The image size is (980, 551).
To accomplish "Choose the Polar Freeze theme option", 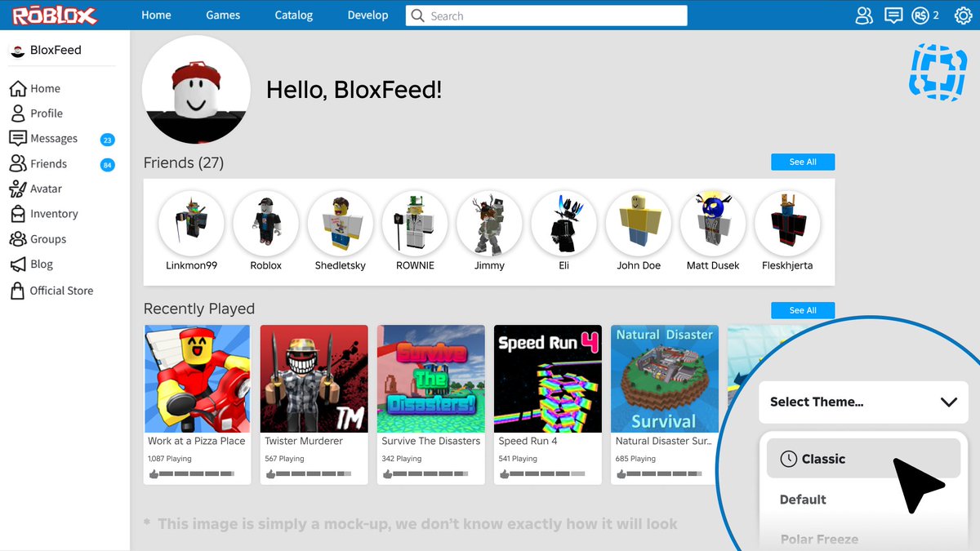I will [819, 540].
